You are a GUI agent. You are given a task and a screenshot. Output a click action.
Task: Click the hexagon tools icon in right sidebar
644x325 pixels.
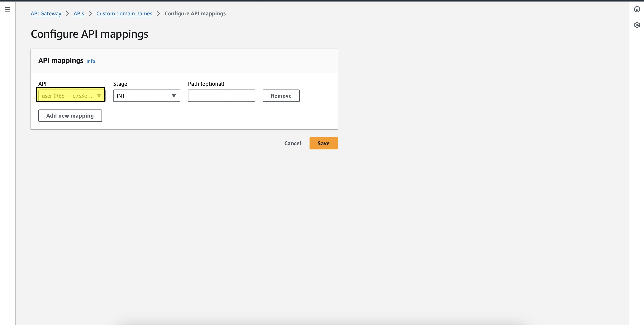[637, 25]
